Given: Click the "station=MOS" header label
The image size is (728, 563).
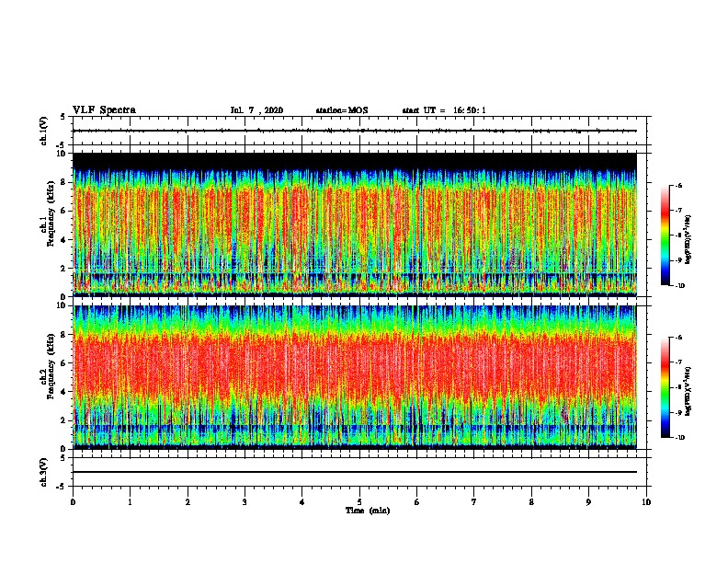Looking at the screenshot, I should pyautogui.click(x=342, y=110).
